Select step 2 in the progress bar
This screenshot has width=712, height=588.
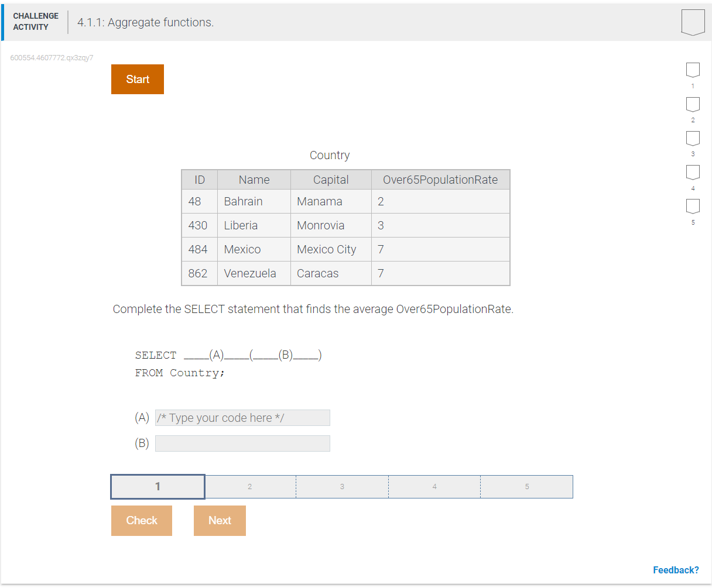(250, 486)
